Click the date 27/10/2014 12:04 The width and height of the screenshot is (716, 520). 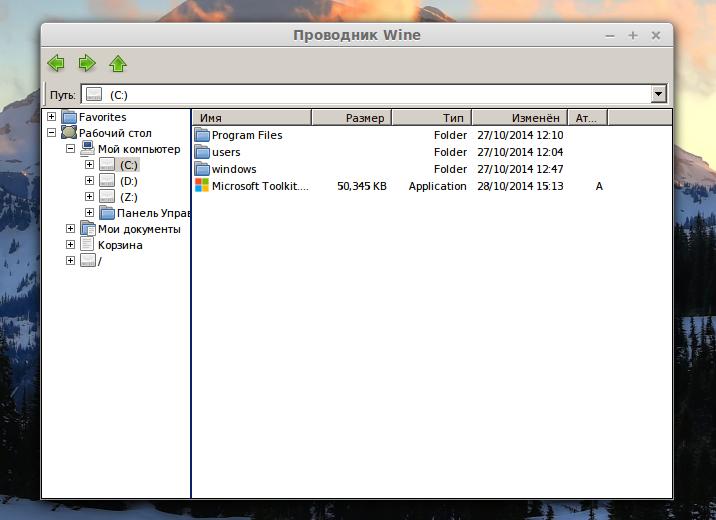point(520,152)
